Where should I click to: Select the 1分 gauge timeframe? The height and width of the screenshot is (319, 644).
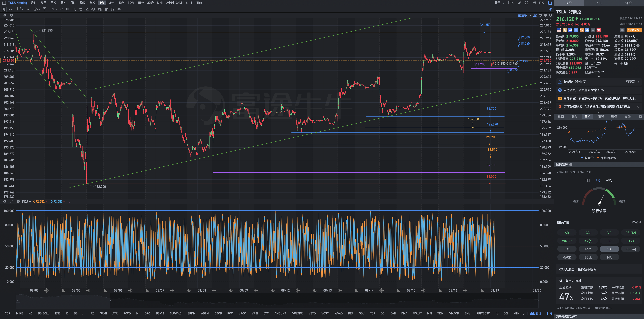pos(598,180)
